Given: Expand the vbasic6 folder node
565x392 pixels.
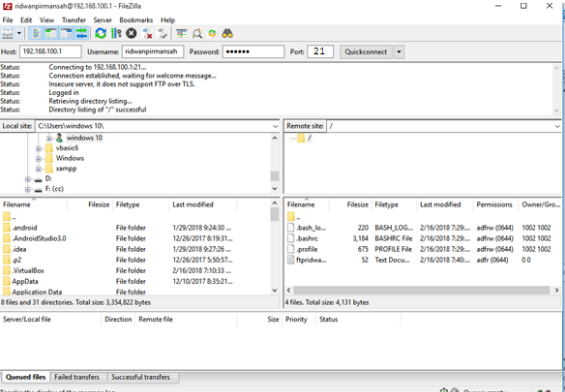Looking at the screenshot, I should tap(38, 148).
